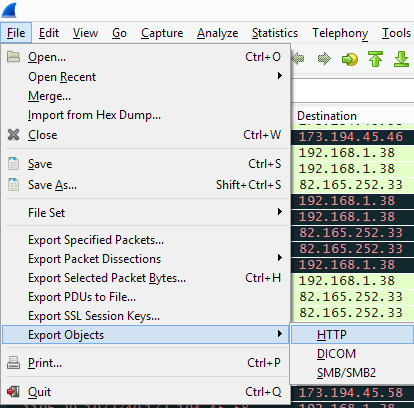Open the Tools menu
The height and width of the screenshot is (408, 414).
(x=396, y=33)
